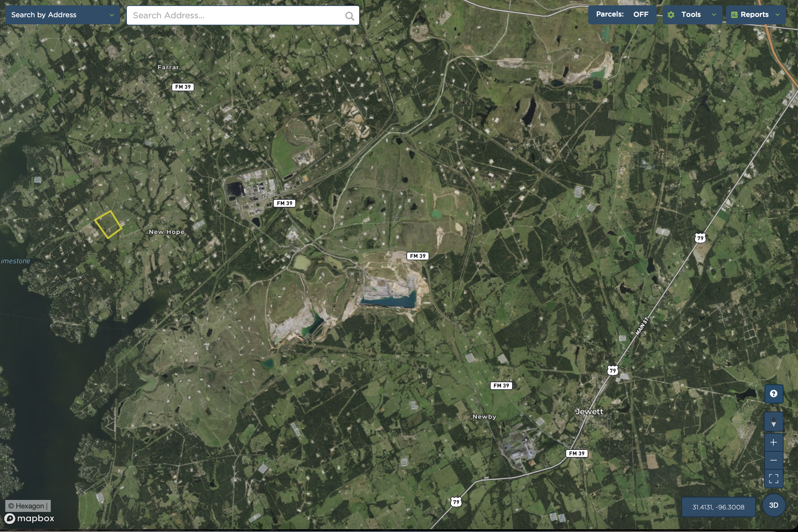Click the New Hope map label
Image resolution: width=798 pixels, height=532 pixels.
(x=166, y=232)
